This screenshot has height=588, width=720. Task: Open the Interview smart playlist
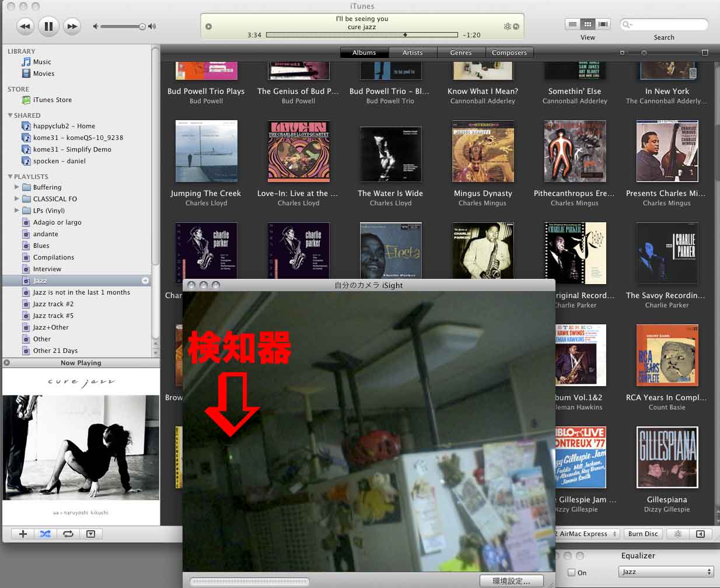(x=47, y=269)
